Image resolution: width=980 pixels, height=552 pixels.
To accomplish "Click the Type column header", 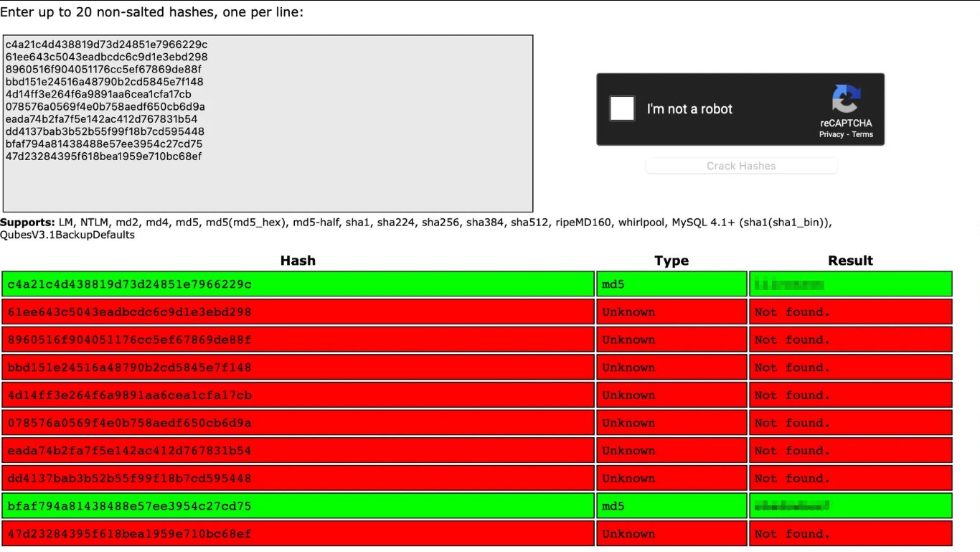I will pos(672,261).
